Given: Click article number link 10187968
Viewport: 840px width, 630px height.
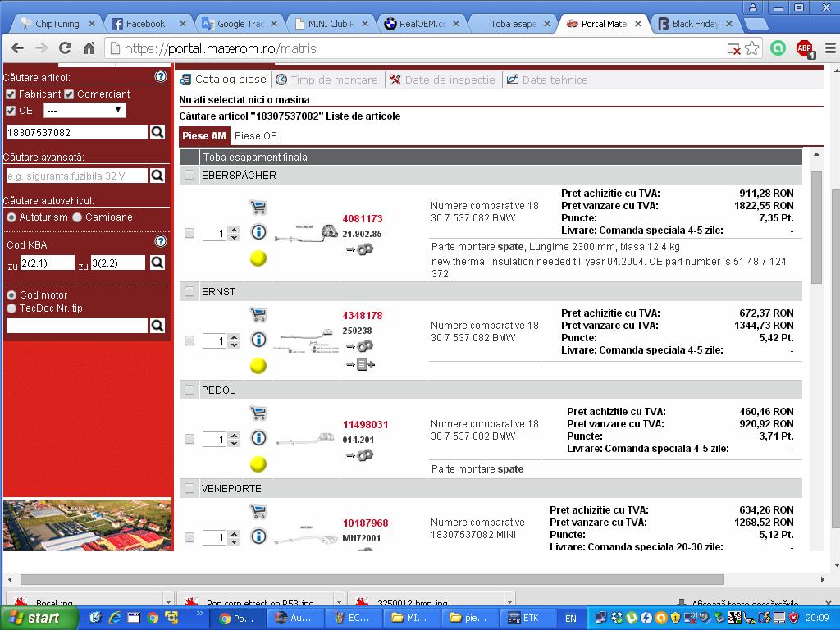Looking at the screenshot, I should 365,523.
